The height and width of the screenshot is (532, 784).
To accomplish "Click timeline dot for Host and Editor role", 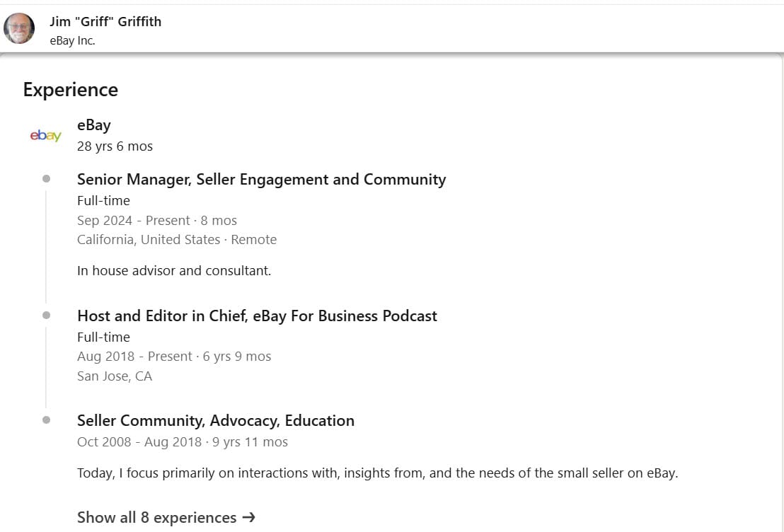I will [46, 316].
